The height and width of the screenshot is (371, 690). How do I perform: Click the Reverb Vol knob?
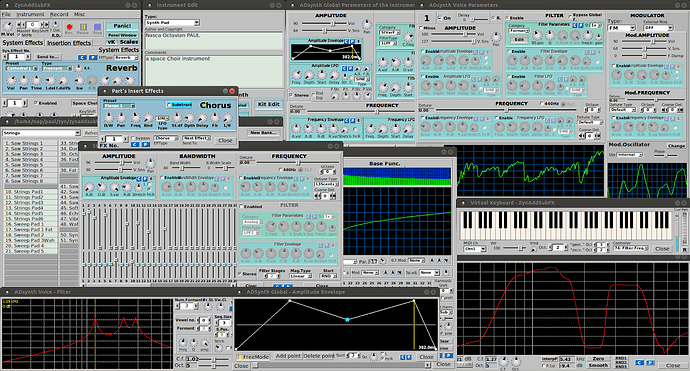11,80
